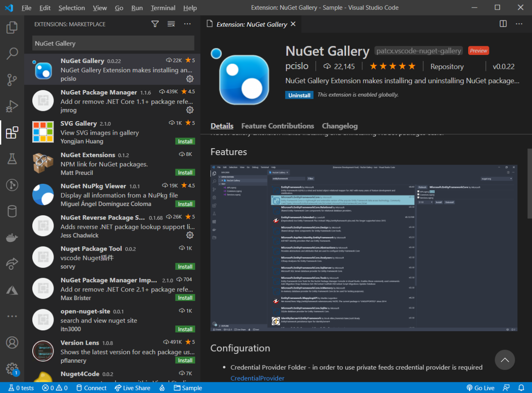Open the Terminal menu
Screen dimensions: 532x393
click(x=163, y=8)
